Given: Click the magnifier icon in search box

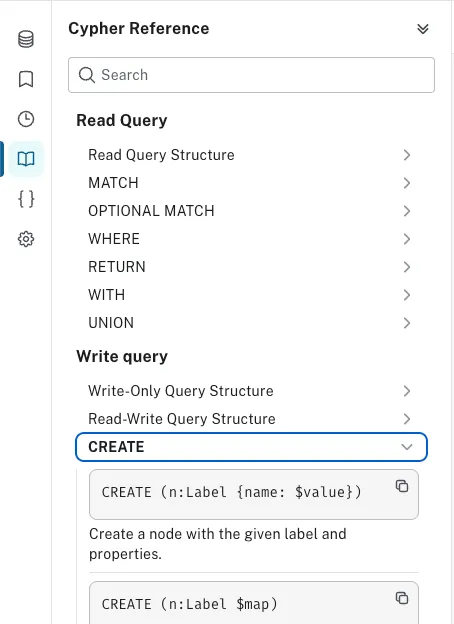Looking at the screenshot, I should (86, 75).
